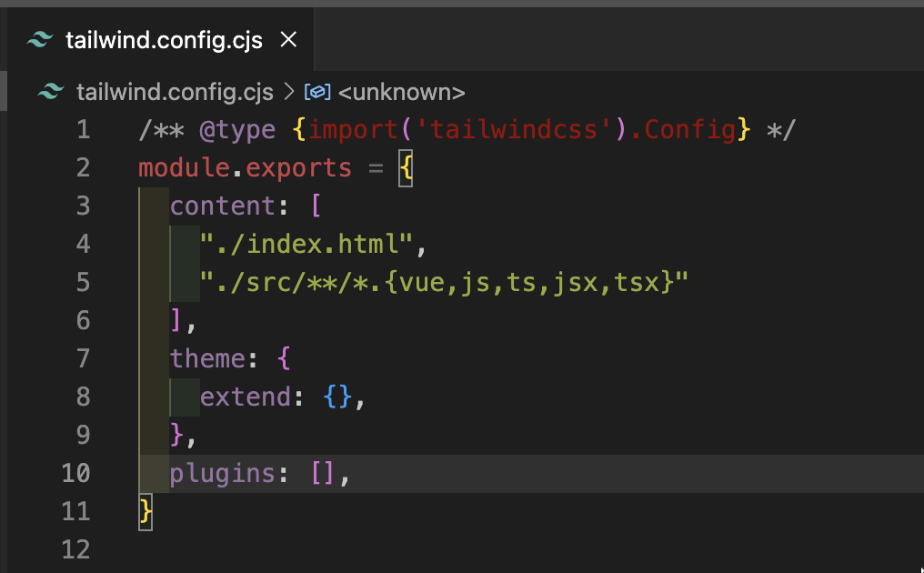This screenshot has height=573, width=924.
Task: Click the closing yellow brace on line 11
Action: pos(146,511)
